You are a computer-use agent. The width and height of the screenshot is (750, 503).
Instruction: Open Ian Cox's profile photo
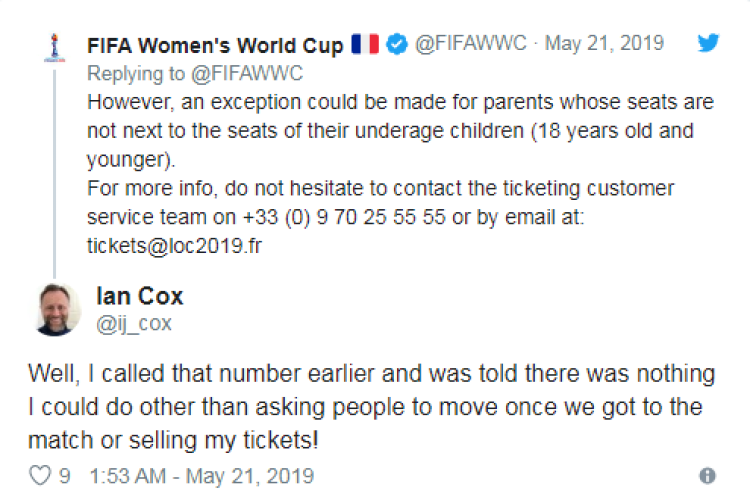(x=58, y=309)
